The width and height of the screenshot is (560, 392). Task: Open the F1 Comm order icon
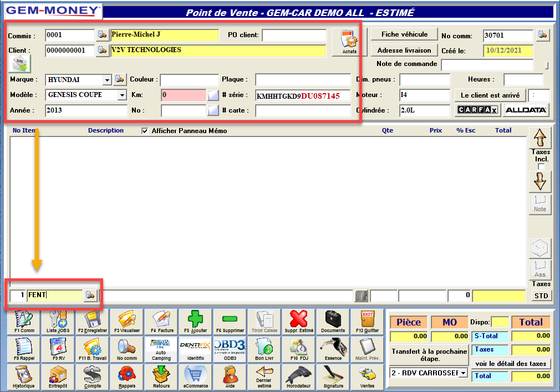(24, 322)
